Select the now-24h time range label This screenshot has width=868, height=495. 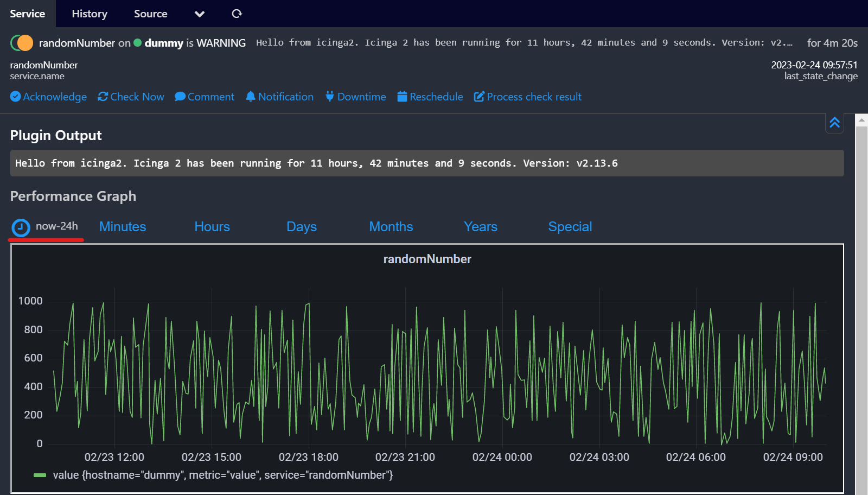[57, 226]
